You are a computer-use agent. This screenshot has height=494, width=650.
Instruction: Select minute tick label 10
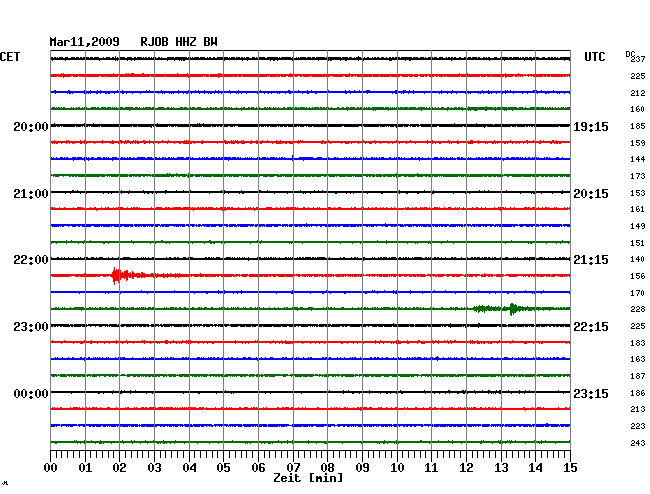[x=397, y=467]
